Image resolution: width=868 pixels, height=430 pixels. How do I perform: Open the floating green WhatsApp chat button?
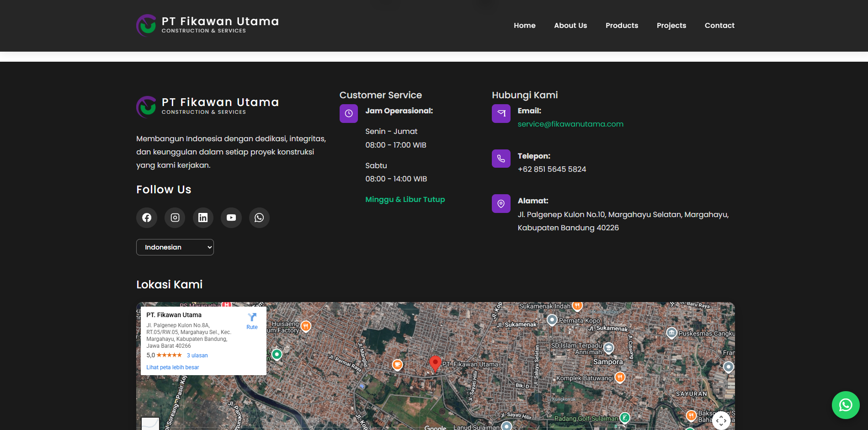coord(845,405)
